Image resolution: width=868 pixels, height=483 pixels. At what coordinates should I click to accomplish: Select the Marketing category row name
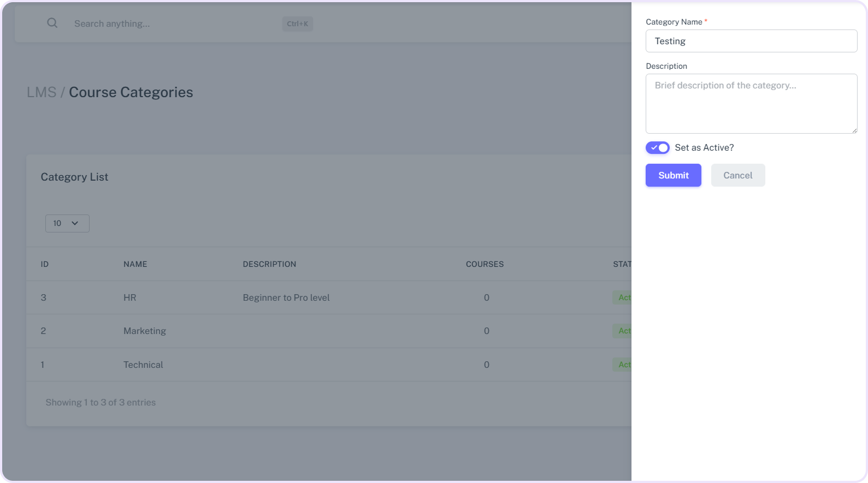point(144,331)
